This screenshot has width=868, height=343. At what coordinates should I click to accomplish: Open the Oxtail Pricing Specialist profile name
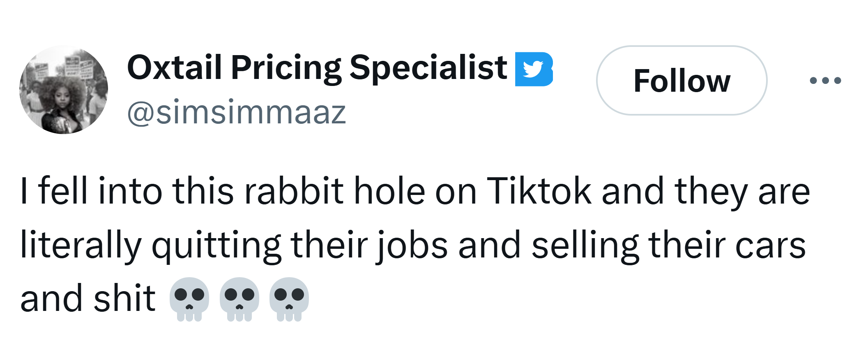point(316,67)
